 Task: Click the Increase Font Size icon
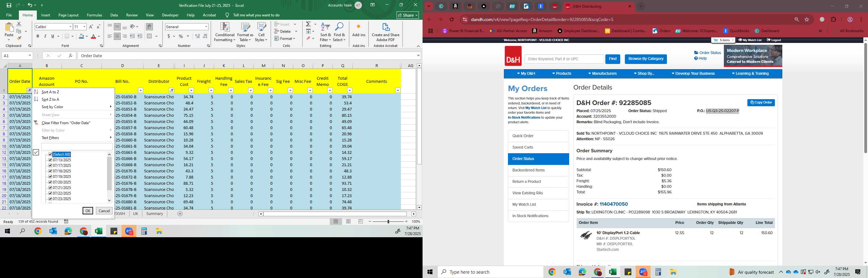click(91, 27)
